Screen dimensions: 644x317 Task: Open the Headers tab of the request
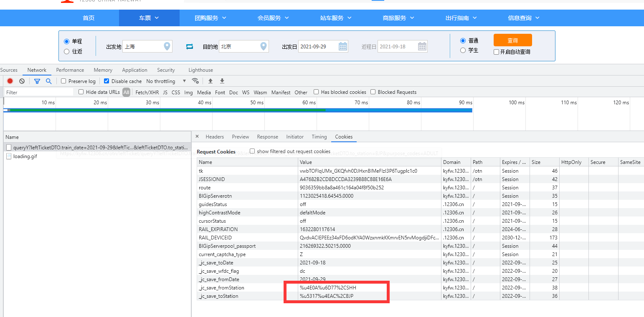(215, 136)
